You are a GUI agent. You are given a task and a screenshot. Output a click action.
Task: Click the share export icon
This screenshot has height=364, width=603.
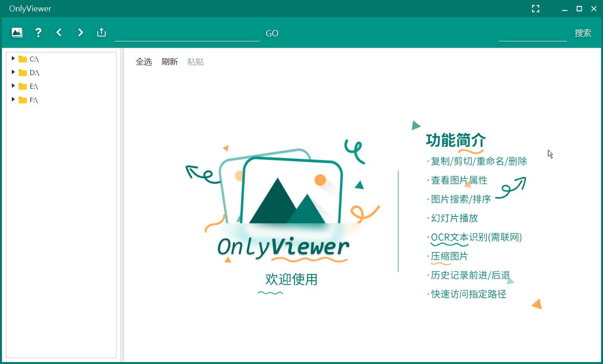pyautogui.click(x=101, y=32)
